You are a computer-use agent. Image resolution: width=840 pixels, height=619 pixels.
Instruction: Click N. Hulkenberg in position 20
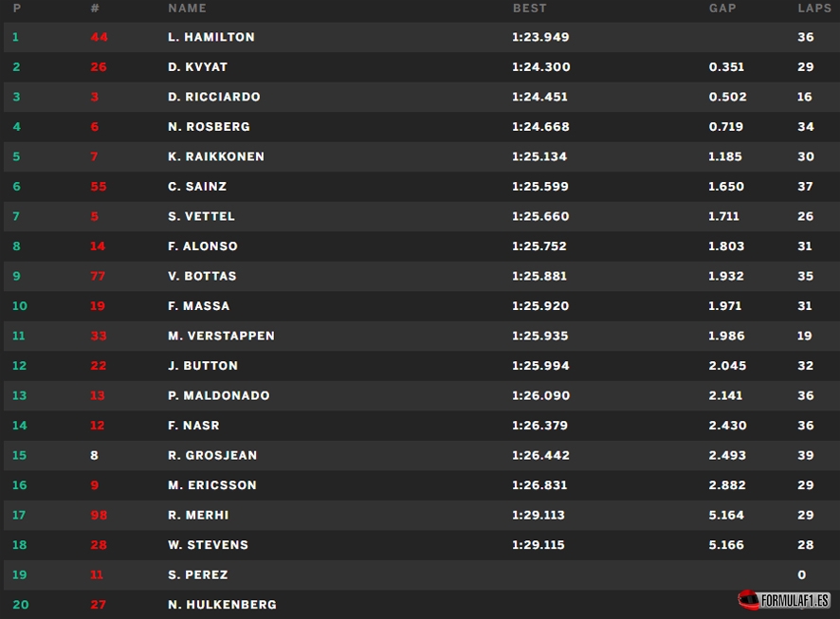(x=222, y=605)
